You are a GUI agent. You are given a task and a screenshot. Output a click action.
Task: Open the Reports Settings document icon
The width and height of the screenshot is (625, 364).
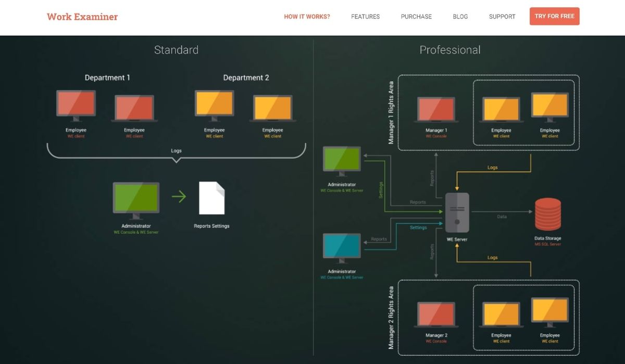point(211,202)
